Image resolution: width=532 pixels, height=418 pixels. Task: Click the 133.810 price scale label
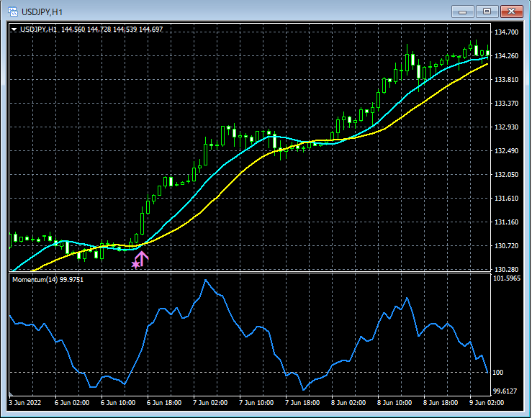coord(507,80)
